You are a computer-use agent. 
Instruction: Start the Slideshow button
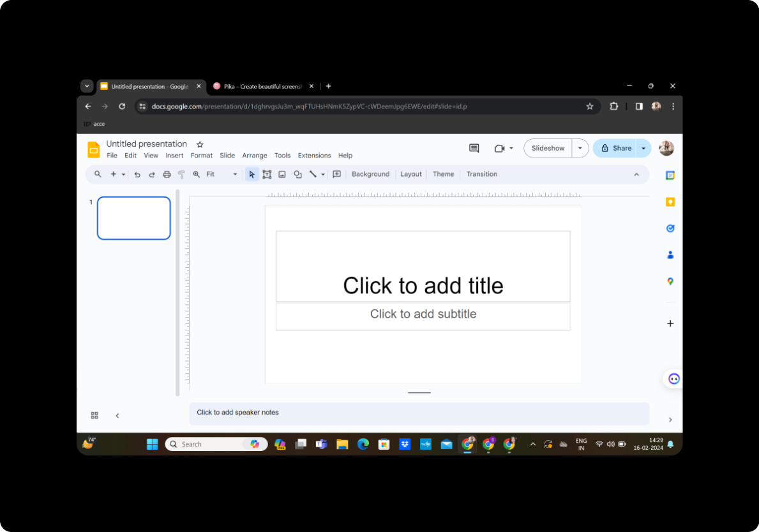click(548, 148)
